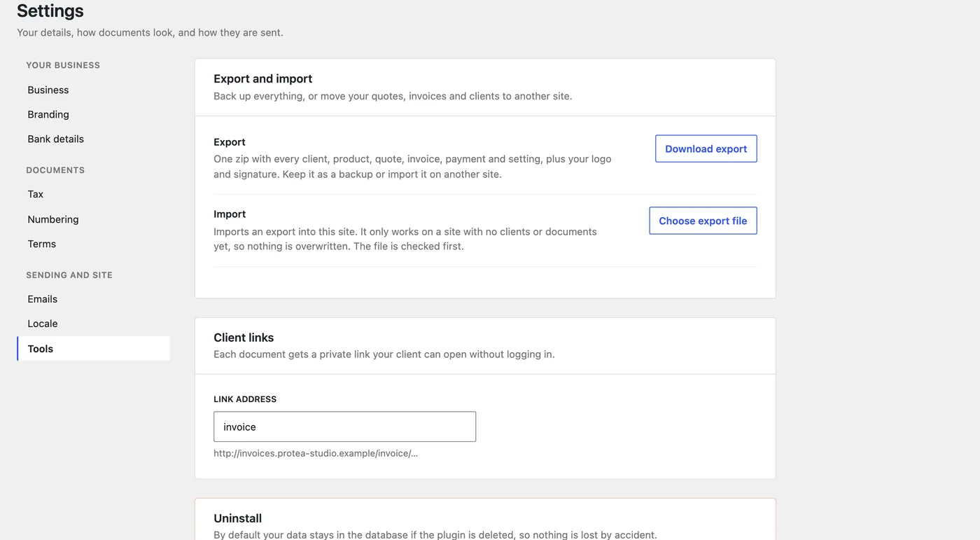Click the Download export button
980x540 pixels.
(x=706, y=148)
